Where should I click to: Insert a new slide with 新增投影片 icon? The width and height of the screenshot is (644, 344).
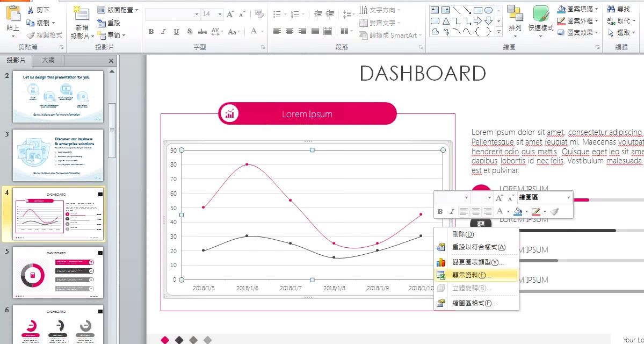[82, 13]
